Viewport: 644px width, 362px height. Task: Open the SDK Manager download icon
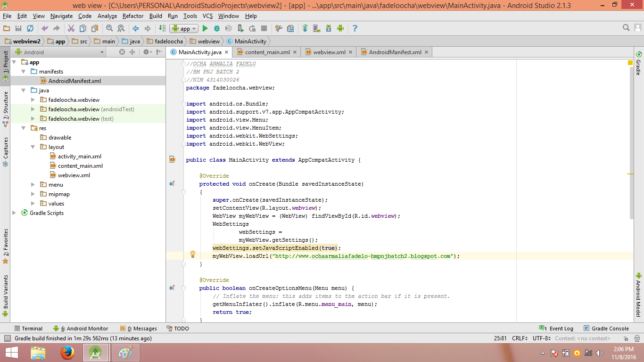328,29
